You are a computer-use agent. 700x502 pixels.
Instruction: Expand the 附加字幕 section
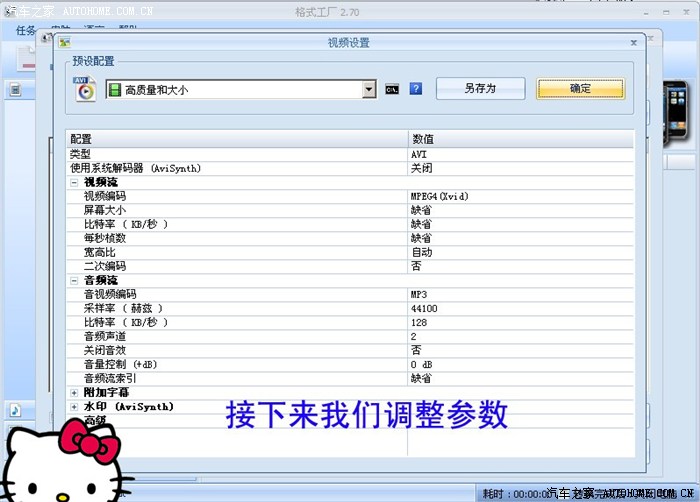(74, 393)
